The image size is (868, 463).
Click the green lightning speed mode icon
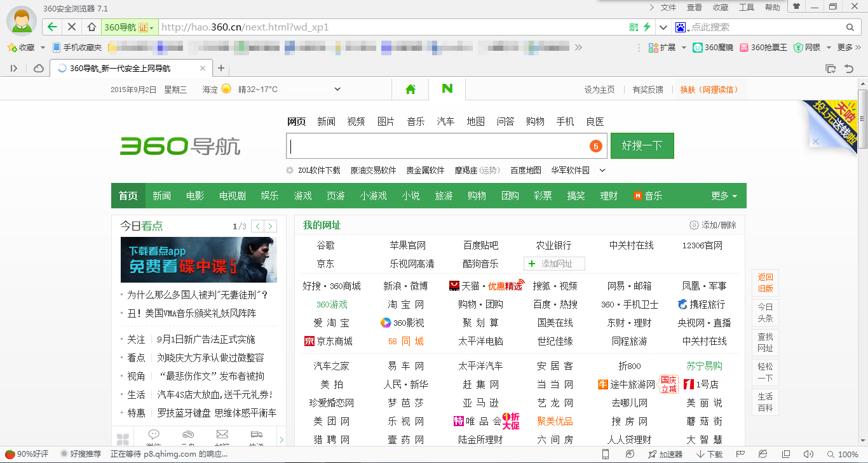(647, 27)
